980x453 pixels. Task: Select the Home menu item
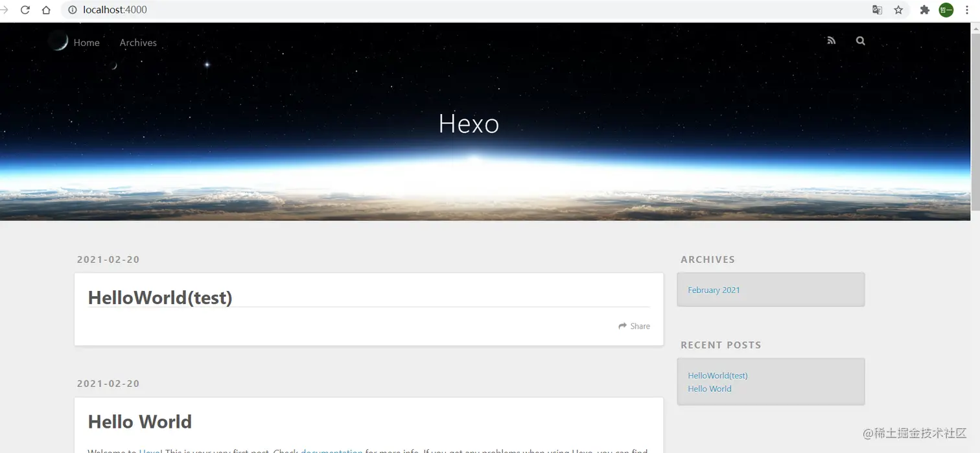tap(87, 42)
